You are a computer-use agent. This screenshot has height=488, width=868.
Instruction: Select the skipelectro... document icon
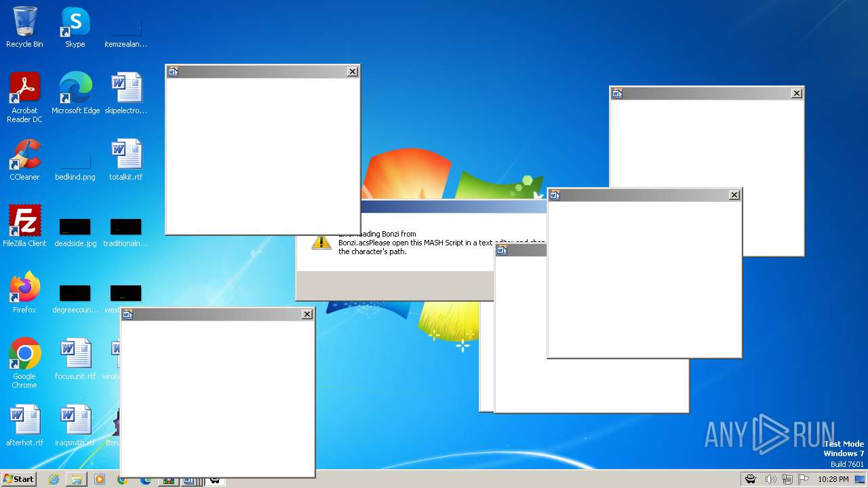tap(125, 93)
